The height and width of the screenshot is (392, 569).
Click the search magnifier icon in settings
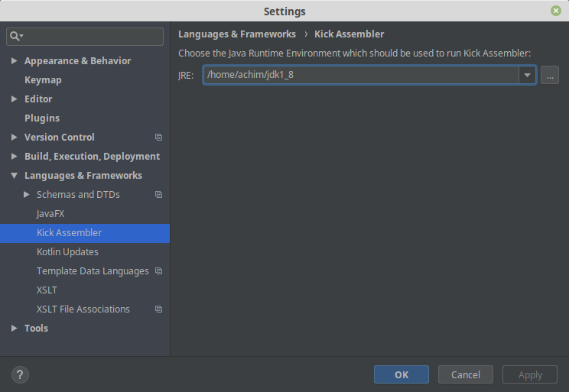(16, 36)
